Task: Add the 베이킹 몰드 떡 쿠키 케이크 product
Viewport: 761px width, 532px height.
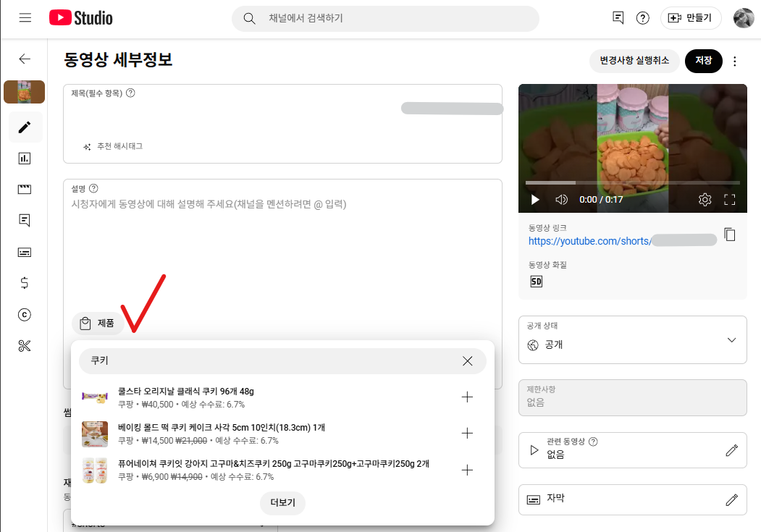Action: tap(467, 433)
